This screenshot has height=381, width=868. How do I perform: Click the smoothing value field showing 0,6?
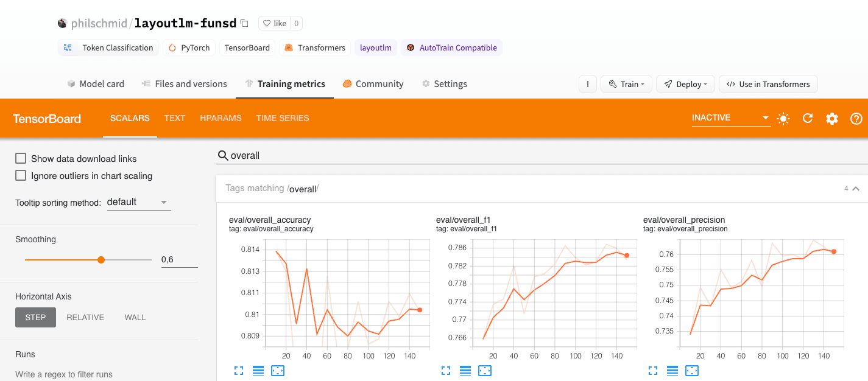(x=179, y=260)
